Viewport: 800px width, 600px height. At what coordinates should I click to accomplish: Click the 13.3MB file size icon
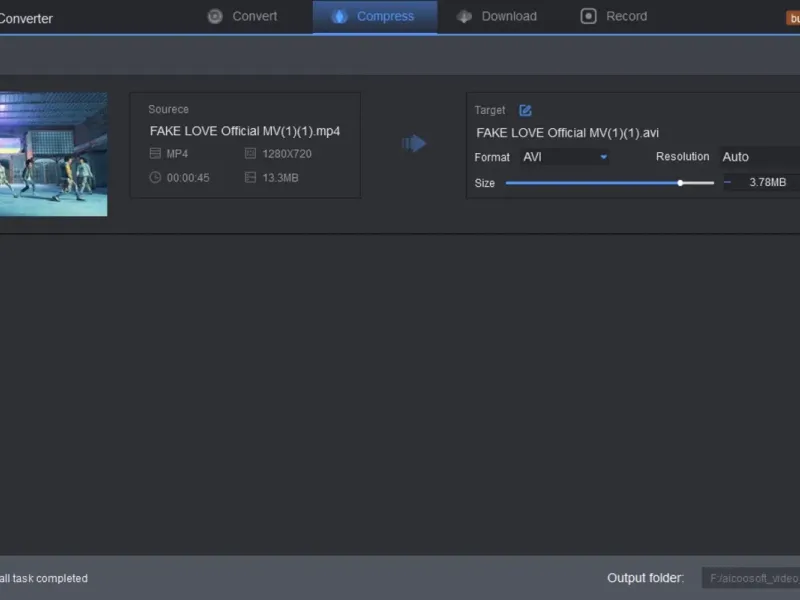250,177
